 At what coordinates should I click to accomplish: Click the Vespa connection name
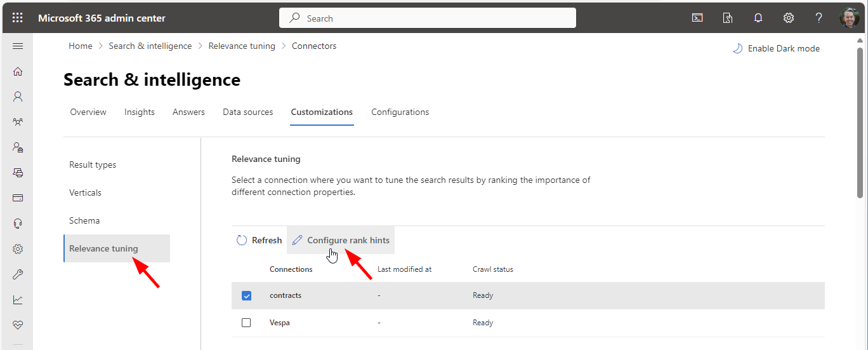[x=280, y=323]
